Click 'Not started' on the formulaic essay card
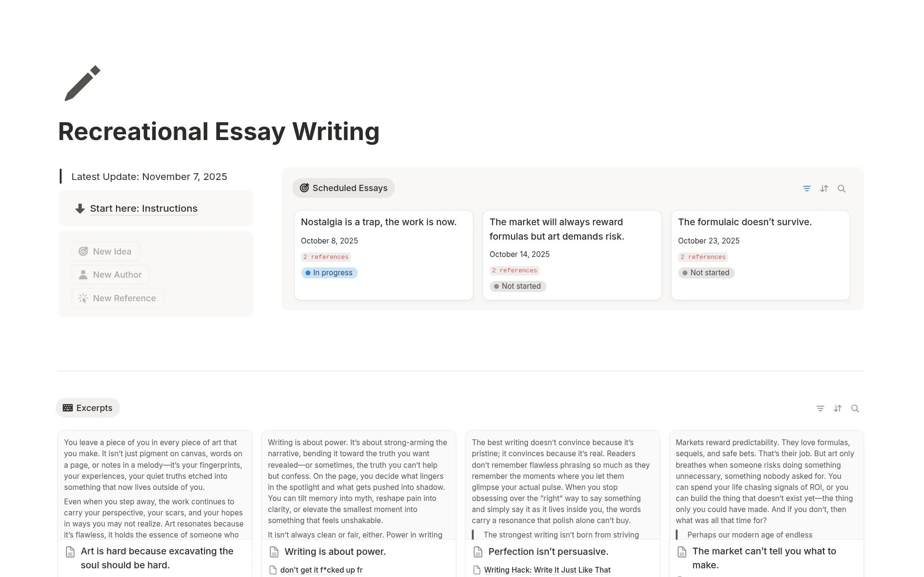The width and height of the screenshot is (924, 577). (x=706, y=273)
